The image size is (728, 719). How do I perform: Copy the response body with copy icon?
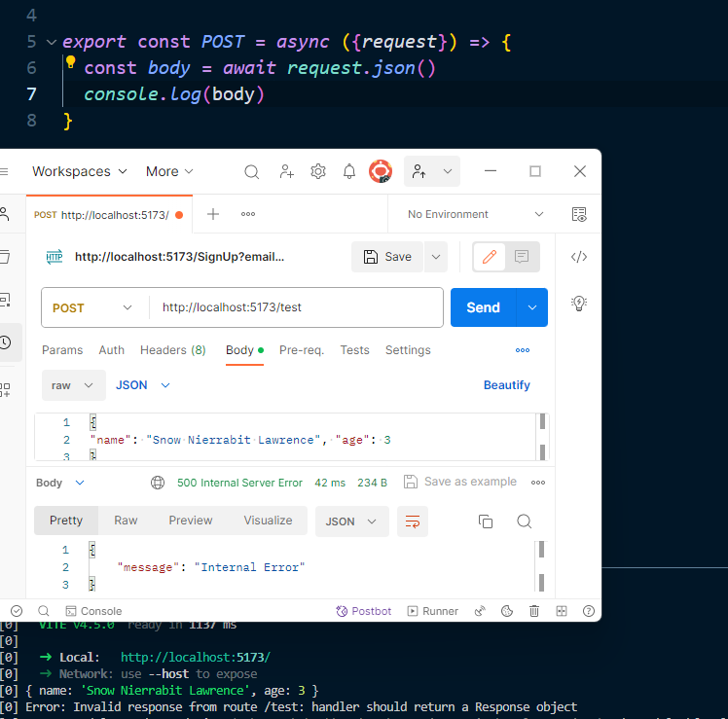tap(486, 521)
